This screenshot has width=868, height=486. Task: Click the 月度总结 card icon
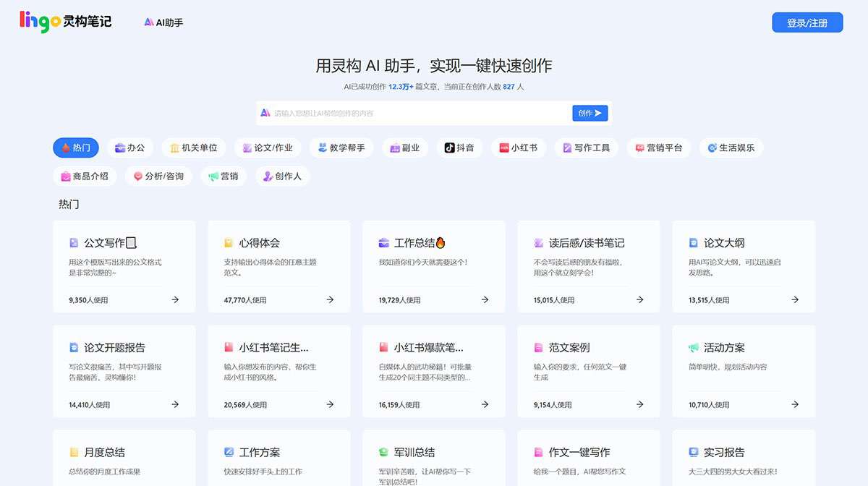click(x=74, y=452)
